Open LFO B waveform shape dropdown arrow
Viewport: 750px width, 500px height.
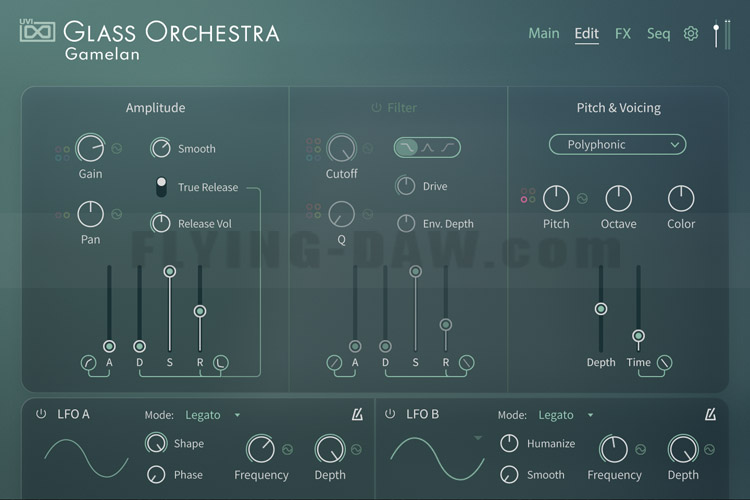click(477, 438)
